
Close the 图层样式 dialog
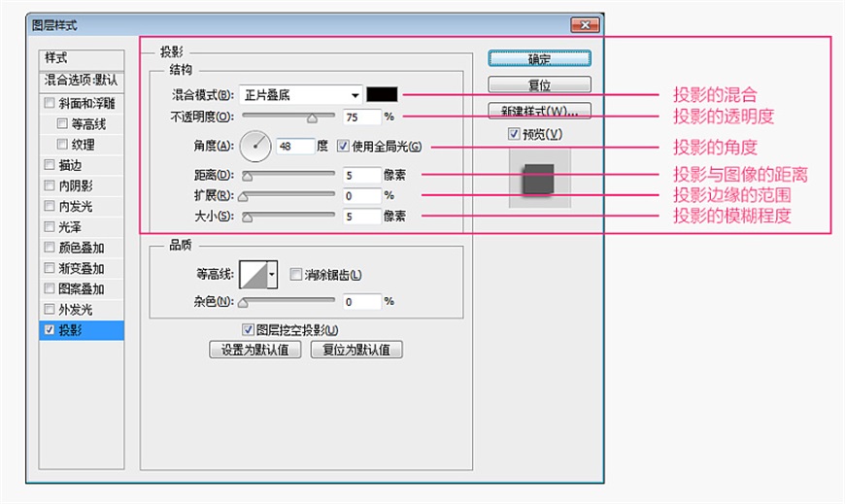[585, 25]
